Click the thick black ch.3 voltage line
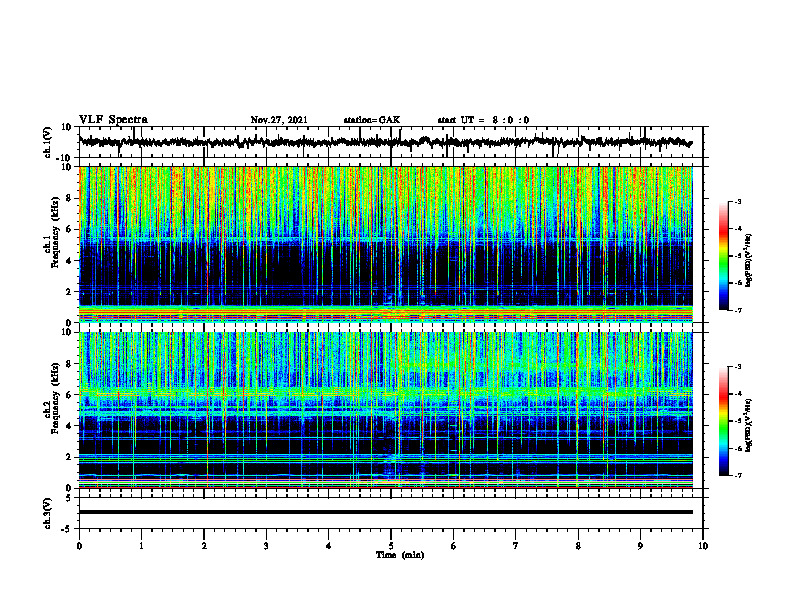 click(385, 512)
